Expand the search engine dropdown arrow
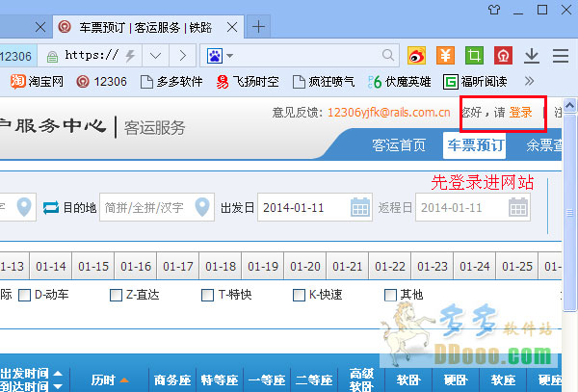 [229, 56]
